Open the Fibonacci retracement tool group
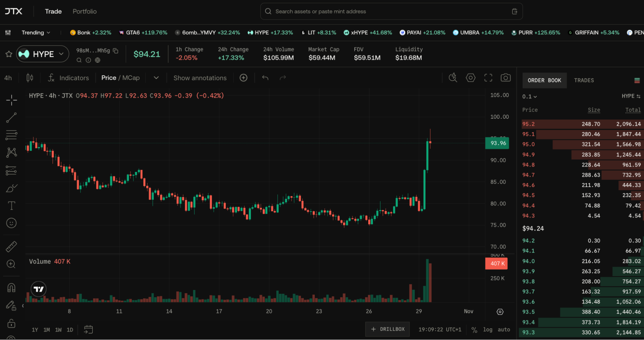Screen dimensions: 644x340 pos(11,135)
